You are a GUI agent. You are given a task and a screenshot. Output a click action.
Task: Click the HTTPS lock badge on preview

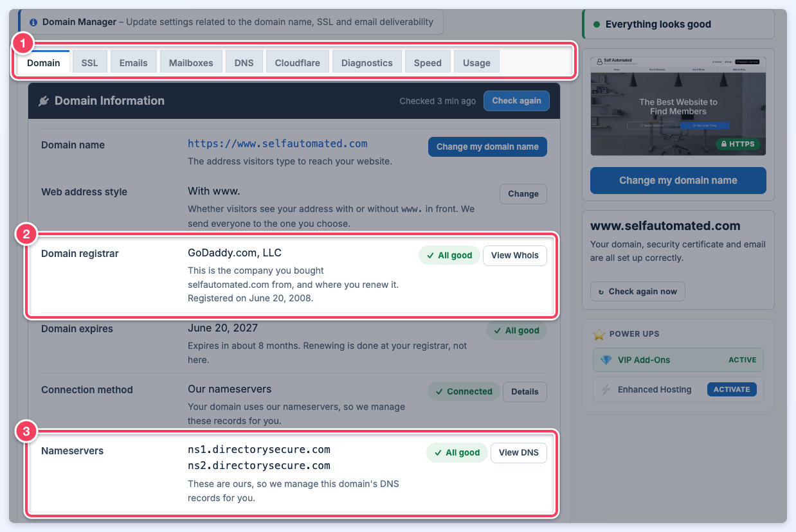pos(738,144)
